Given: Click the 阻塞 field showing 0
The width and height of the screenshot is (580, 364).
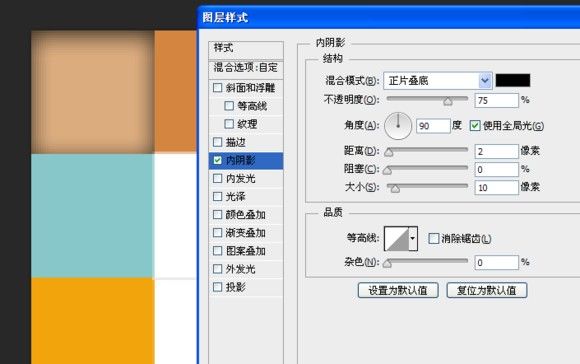Looking at the screenshot, I should [x=496, y=170].
